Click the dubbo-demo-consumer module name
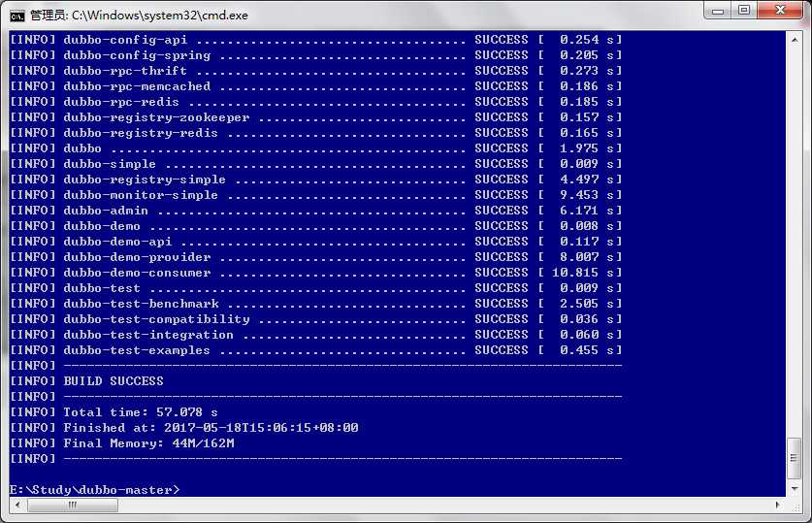Screen dimensions: 812x523 coord(137,273)
